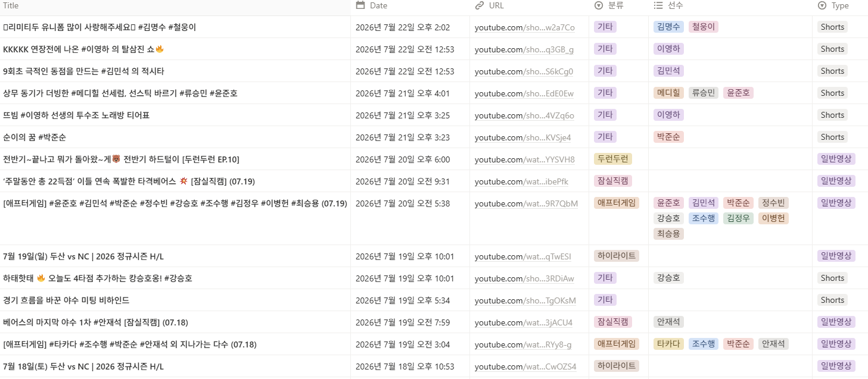
Task: Open YouTube link ending 4VZq6o
Action: 524,115
